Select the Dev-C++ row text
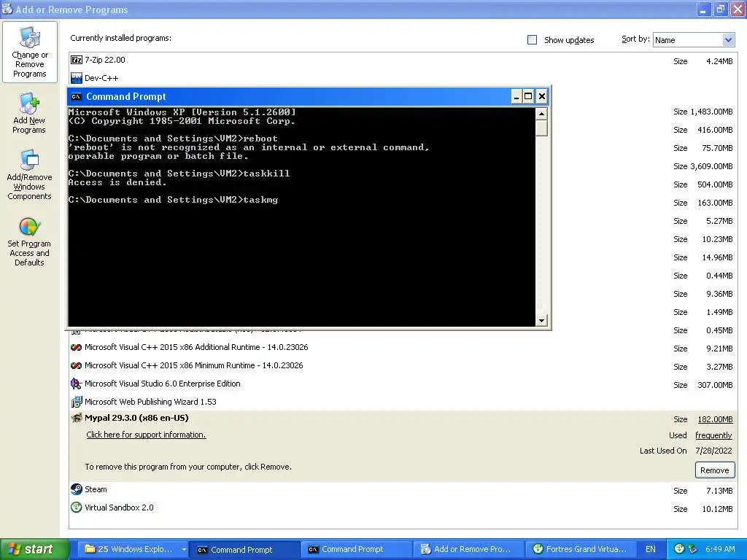The width and height of the screenshot is (747, 560). (x=101, y=78)
